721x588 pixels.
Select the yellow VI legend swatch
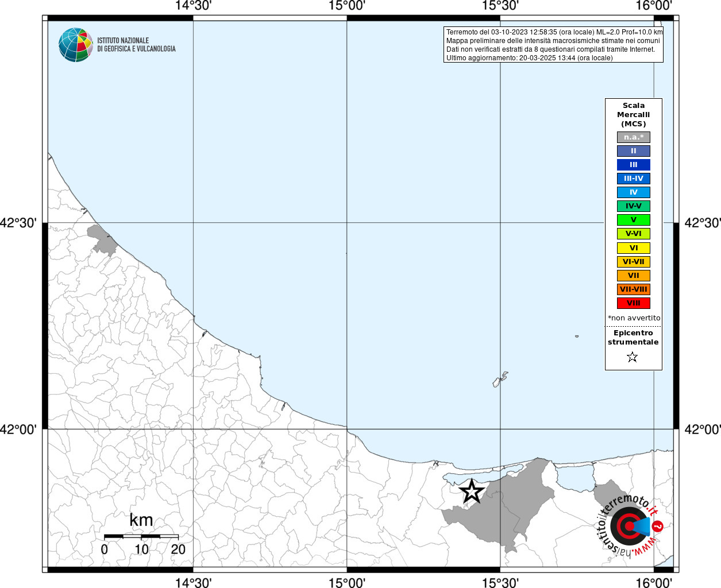click(x=634, y=248)
